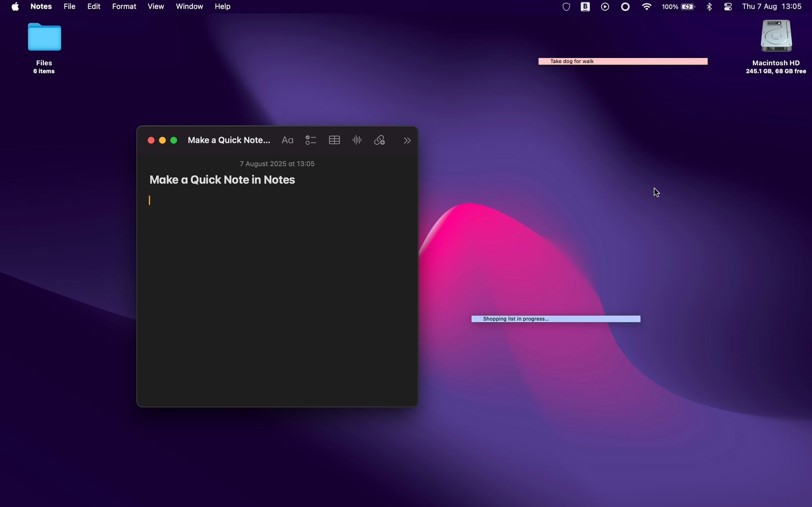Open the View menu
812x507 pixels.
coord(156,6)
